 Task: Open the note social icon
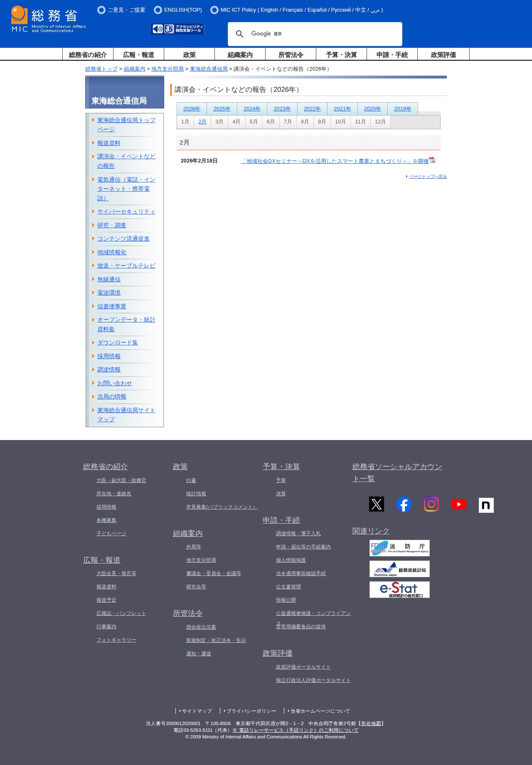coord(486,505)
